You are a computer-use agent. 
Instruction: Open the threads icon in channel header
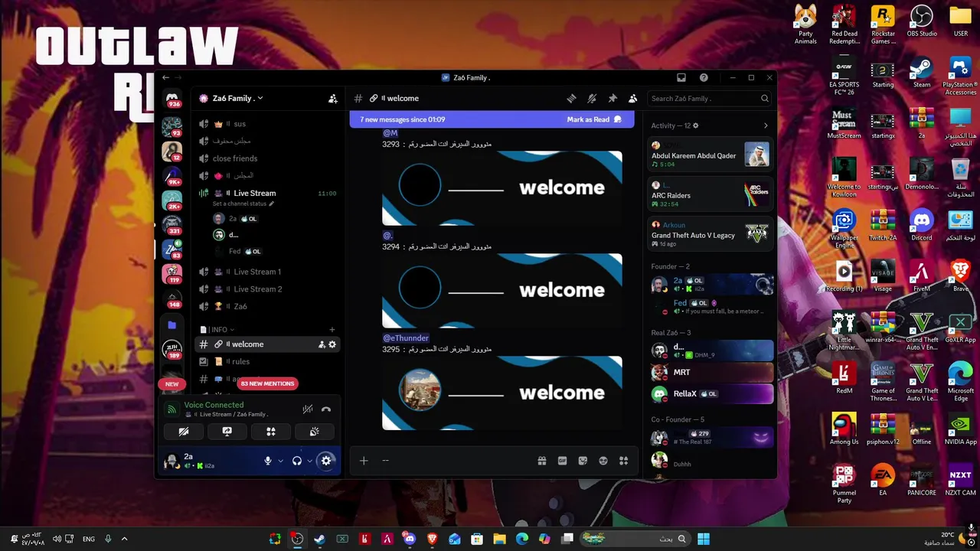pyautogui.click(x=571, y=99)
